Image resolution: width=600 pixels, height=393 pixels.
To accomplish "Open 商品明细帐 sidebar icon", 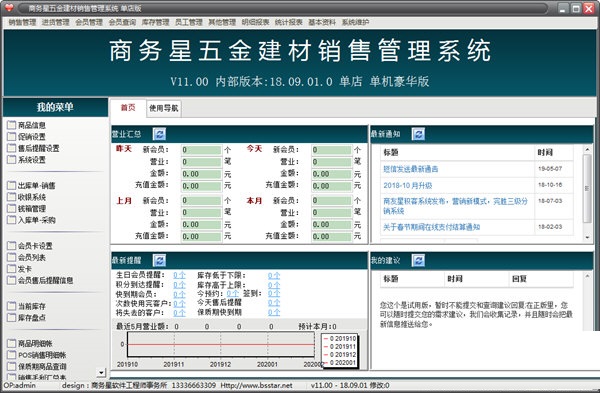I will tap(12, 343).
